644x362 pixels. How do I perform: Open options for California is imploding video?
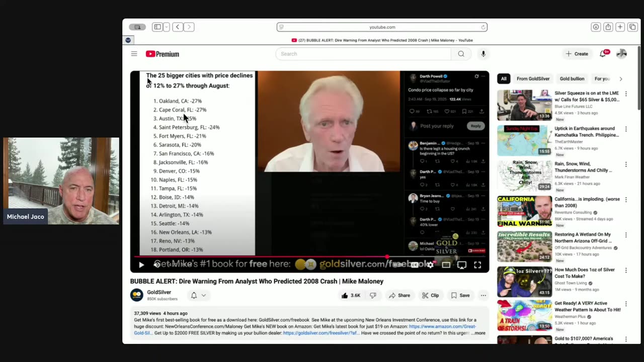pyautogui.click(x=626, y=200)
